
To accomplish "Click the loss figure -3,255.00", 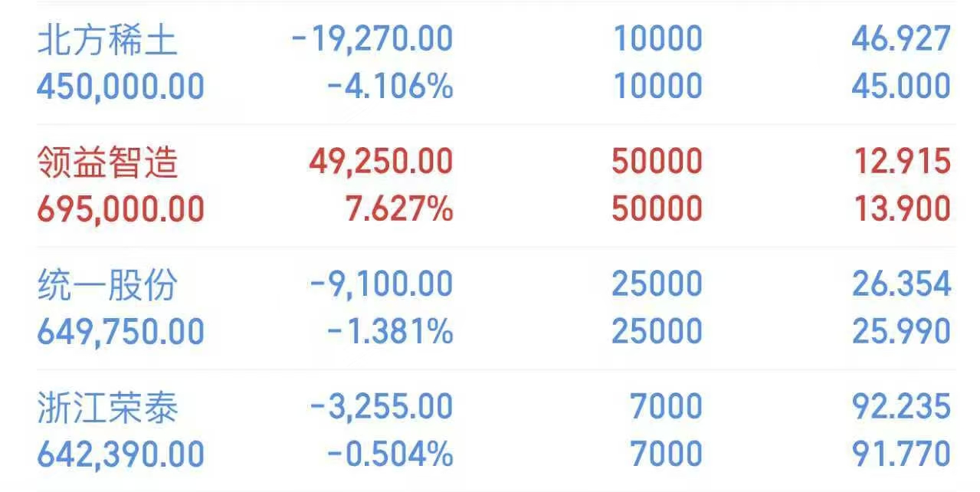I will pyautogui.click(x=381, y=408).
